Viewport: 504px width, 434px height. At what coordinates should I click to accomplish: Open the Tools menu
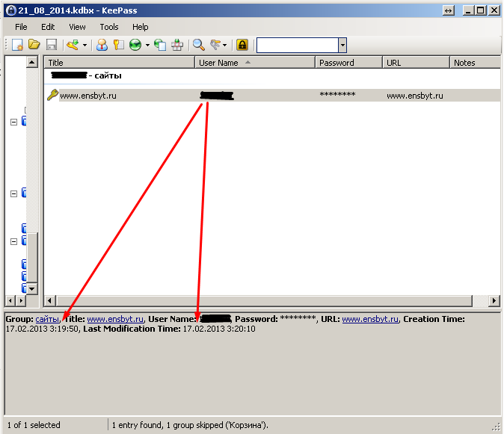[x=109, y=27]
